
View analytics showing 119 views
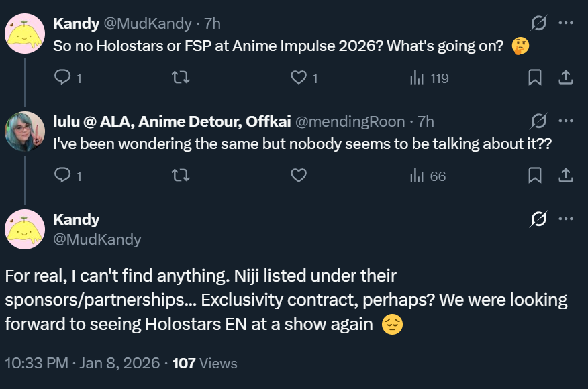[428, 78]
